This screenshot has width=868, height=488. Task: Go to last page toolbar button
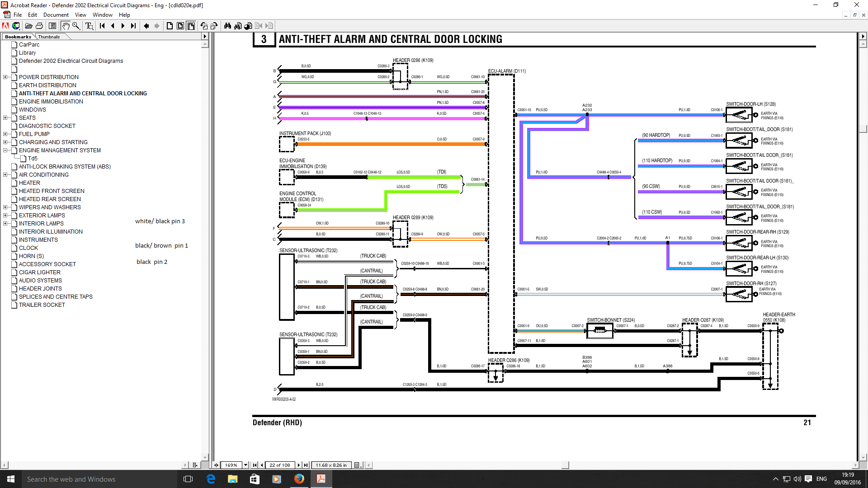click(133, 26)
